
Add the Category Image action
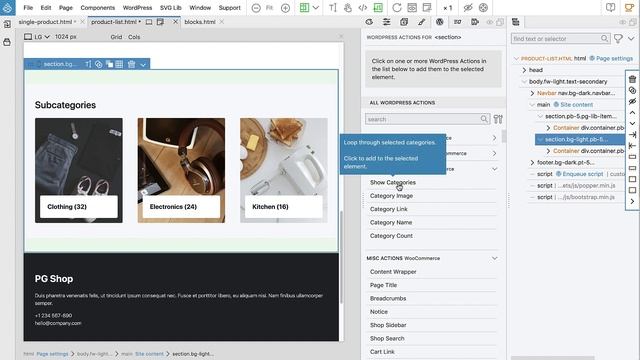coord(391,196)
